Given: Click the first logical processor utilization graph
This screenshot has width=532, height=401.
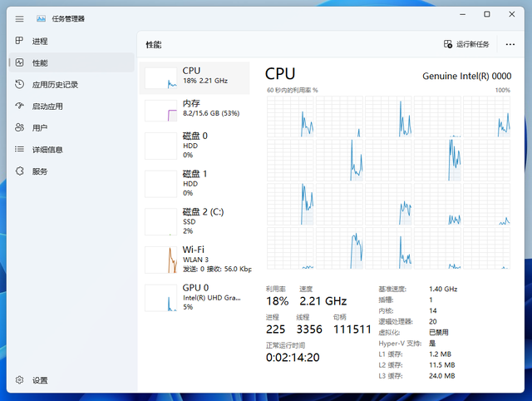Looking at the screenshot, I should click(290, 116).
